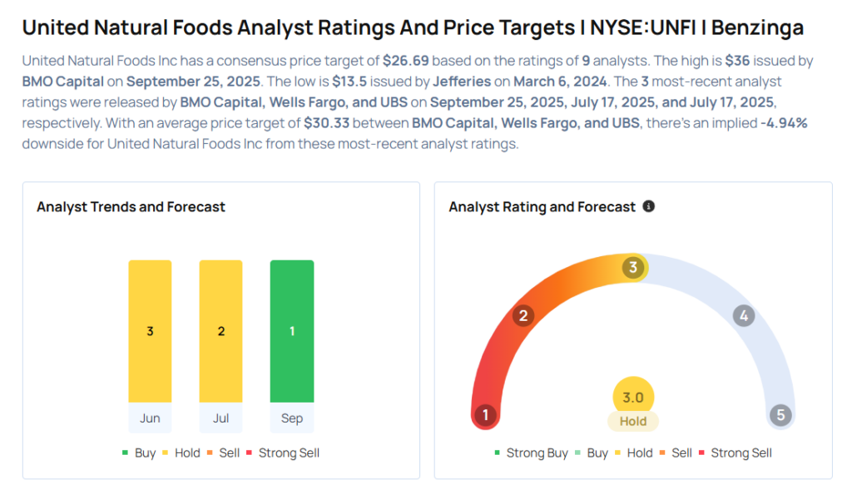Screen dimensions: 852x504
Task: Click the yellow gauge marker numbered 3
Action: pyautogui.click(x=633, y=268)
